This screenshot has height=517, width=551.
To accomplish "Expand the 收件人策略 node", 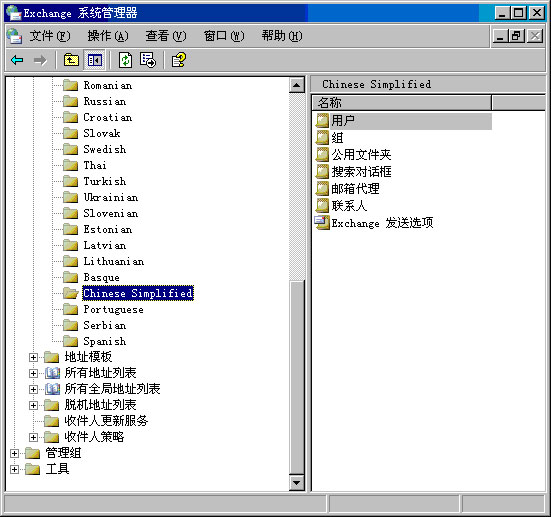I will 33,437.
